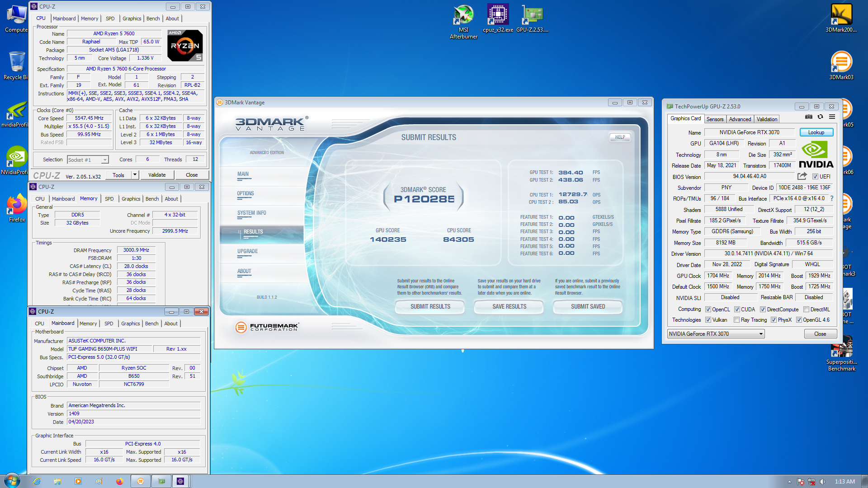The height and width of the screenshot is (488, 868).
Task: Open the Windows Start button
Action: [x=12, y=481]
